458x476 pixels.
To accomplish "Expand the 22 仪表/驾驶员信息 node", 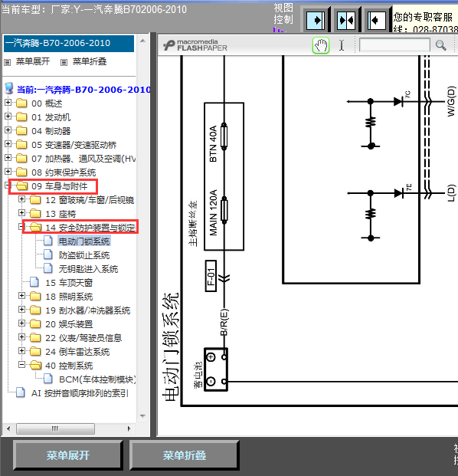I will 21,337.
